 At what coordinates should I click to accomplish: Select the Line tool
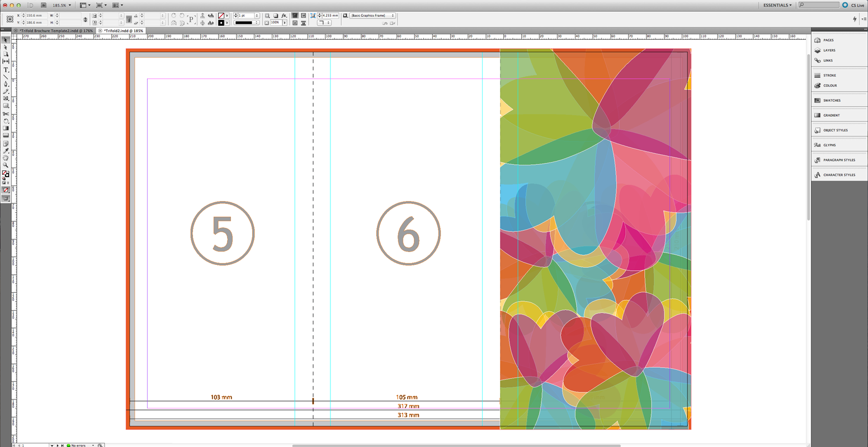point(6,77)
